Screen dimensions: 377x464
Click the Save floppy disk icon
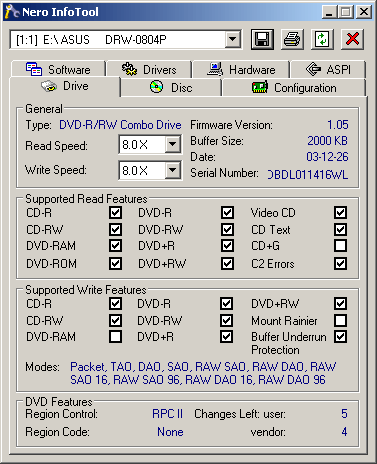click(x=262, y=39)
